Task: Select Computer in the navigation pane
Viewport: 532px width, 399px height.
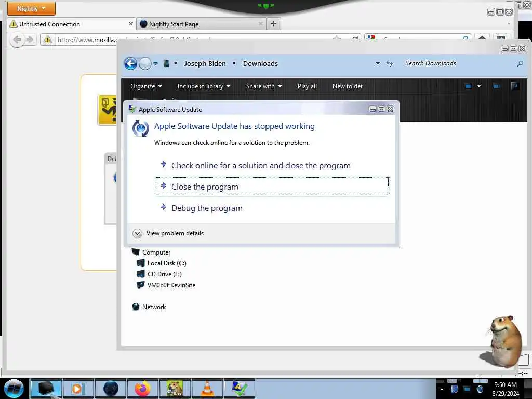Action: [x=156, y=252]
